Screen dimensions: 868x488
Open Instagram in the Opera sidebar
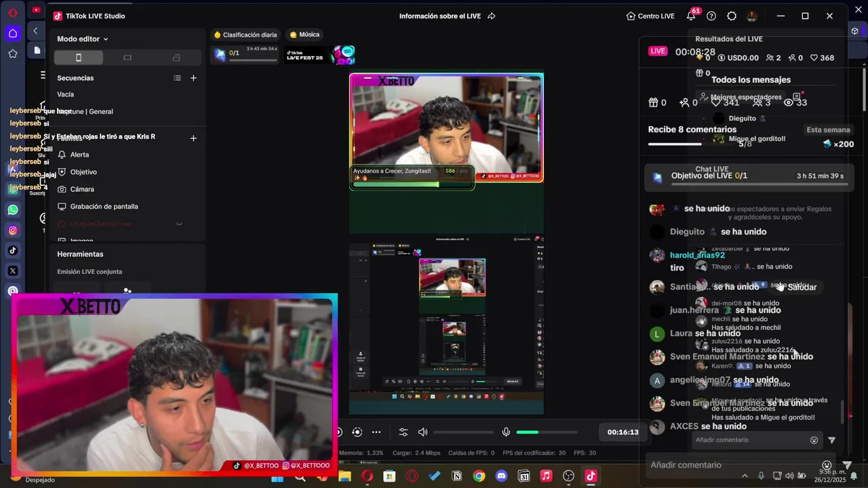pos(13,230)
